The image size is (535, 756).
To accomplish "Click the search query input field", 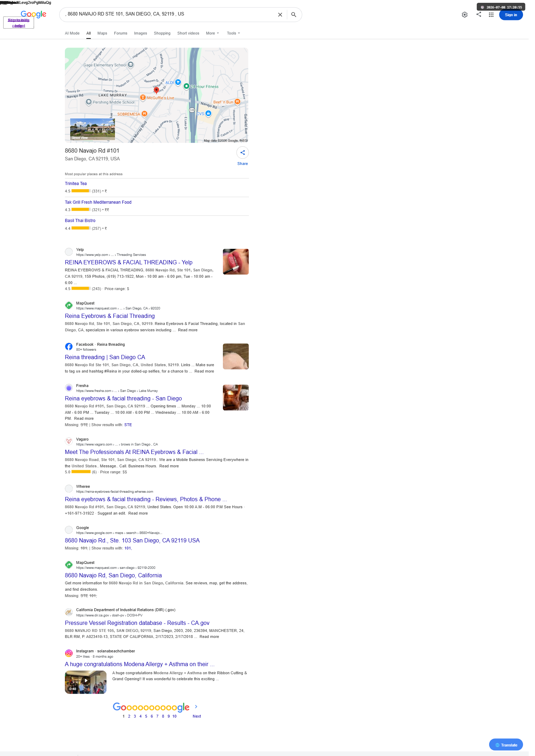I will coord(169,14).
